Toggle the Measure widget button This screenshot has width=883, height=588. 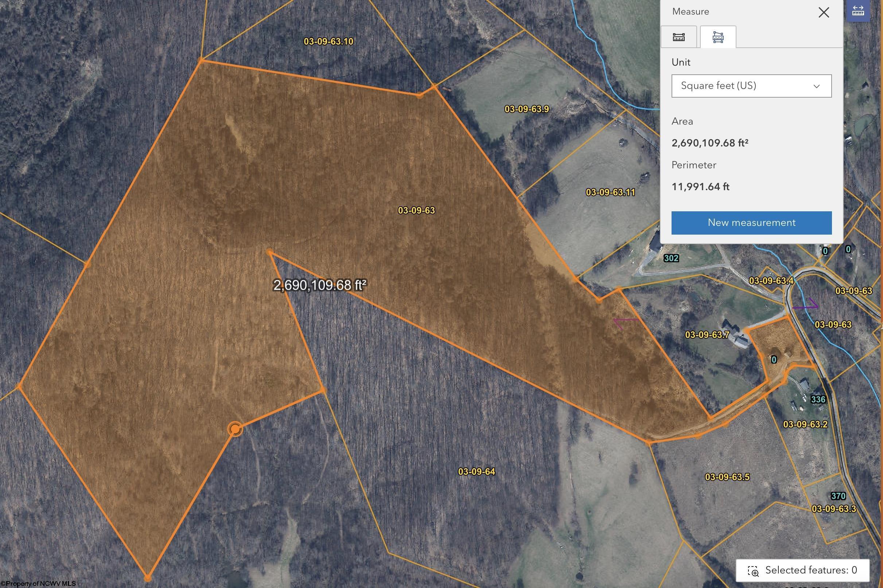858,11
